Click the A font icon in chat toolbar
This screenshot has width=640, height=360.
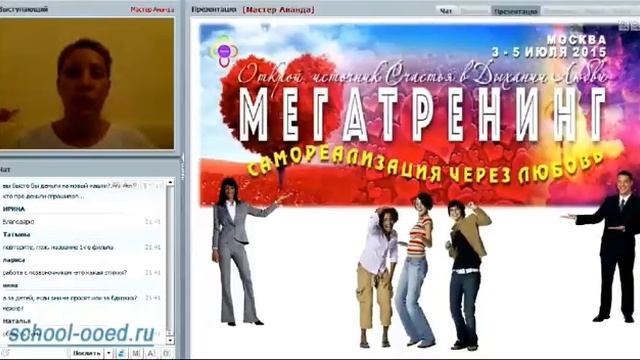(x=151, y=353)
